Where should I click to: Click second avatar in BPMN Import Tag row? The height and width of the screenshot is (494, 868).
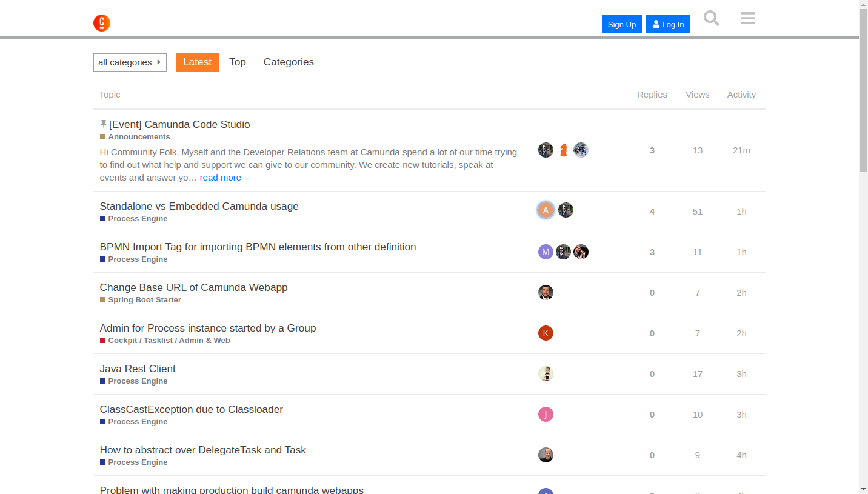pyautogui.click(x=564, y=252)
